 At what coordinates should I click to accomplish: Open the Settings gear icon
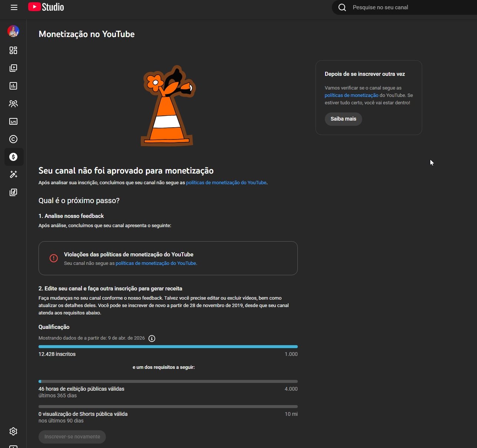(x=13, y=431)
